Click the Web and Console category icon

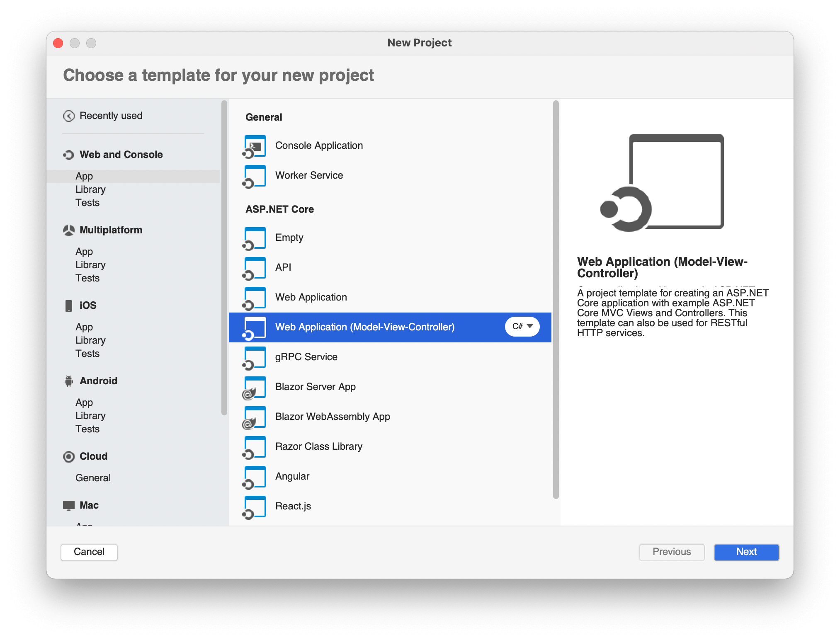point(69,155)
